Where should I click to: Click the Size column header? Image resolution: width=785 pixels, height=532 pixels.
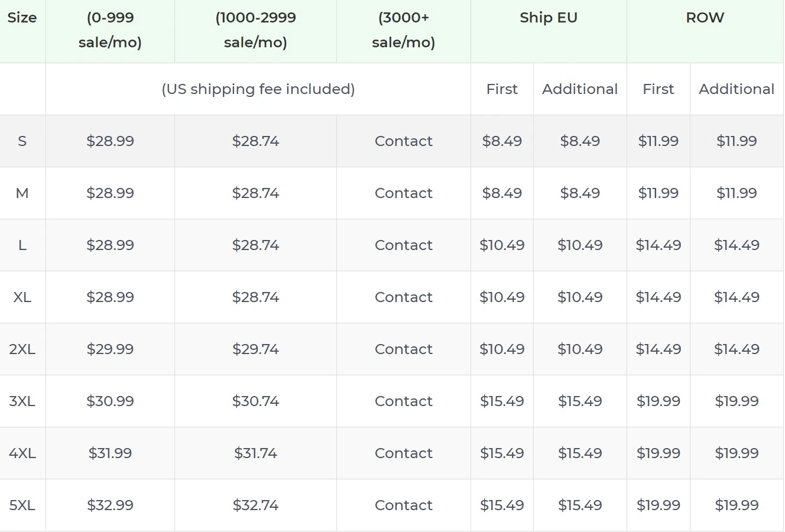click(22, 18)
